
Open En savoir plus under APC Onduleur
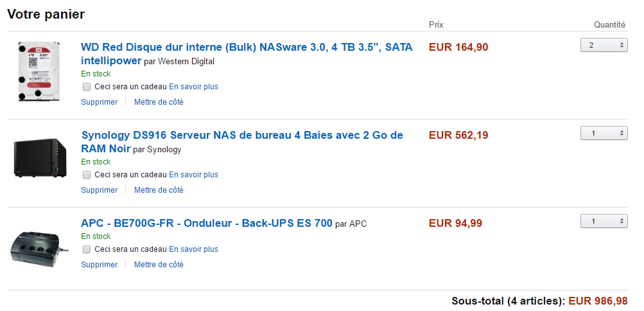pyautogui.click(x=193, y=249)
